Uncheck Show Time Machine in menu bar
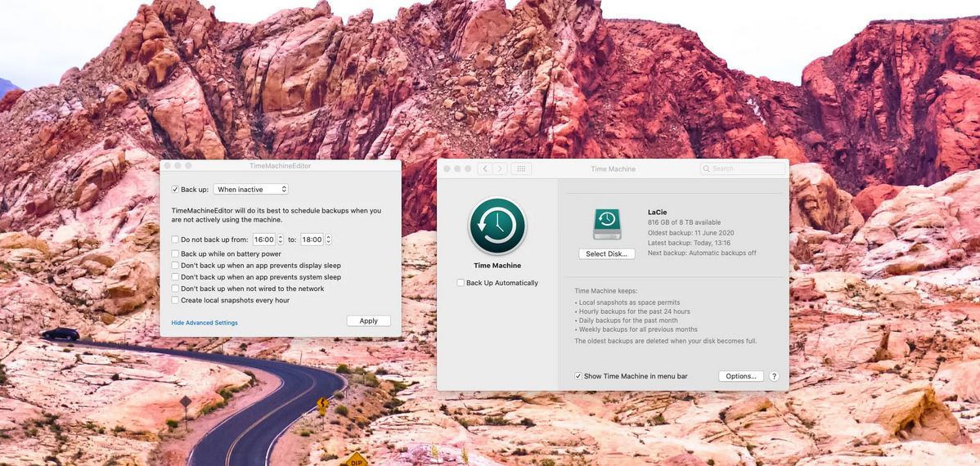980x466 pixels. click(578, 376)
